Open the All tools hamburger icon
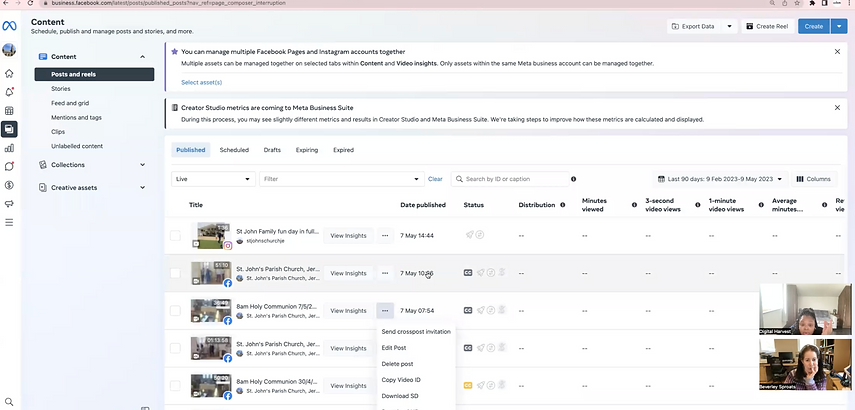855x410 pixels. point(9,222)
